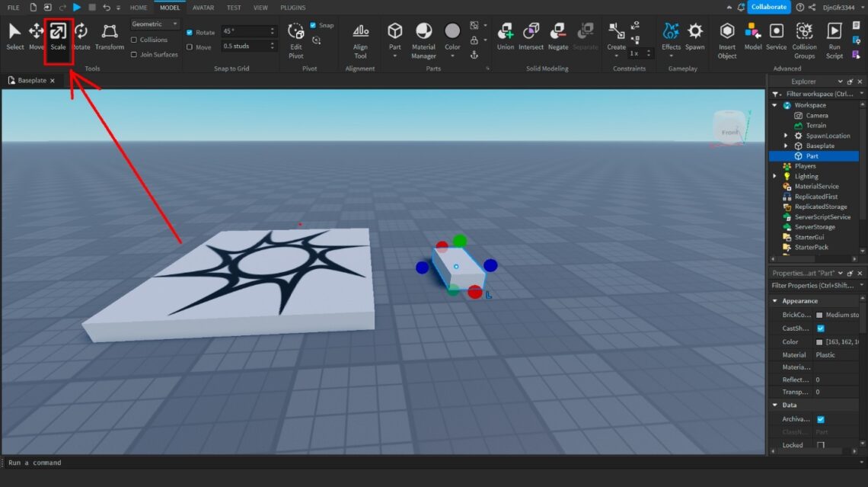The width and height of the screenshot is (868, 487).
Task: Click the Color property swatch
Action: 819,342
